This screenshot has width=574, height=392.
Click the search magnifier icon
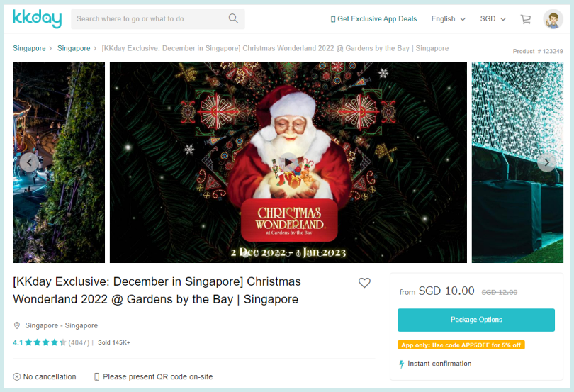233,18
